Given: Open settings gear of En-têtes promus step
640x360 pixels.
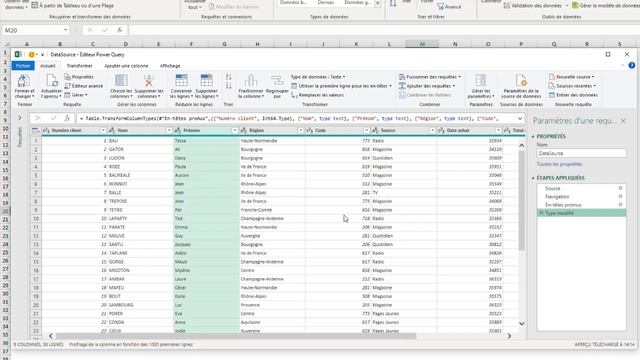Looking at the screenshot, I should click(x=620, y=204).
